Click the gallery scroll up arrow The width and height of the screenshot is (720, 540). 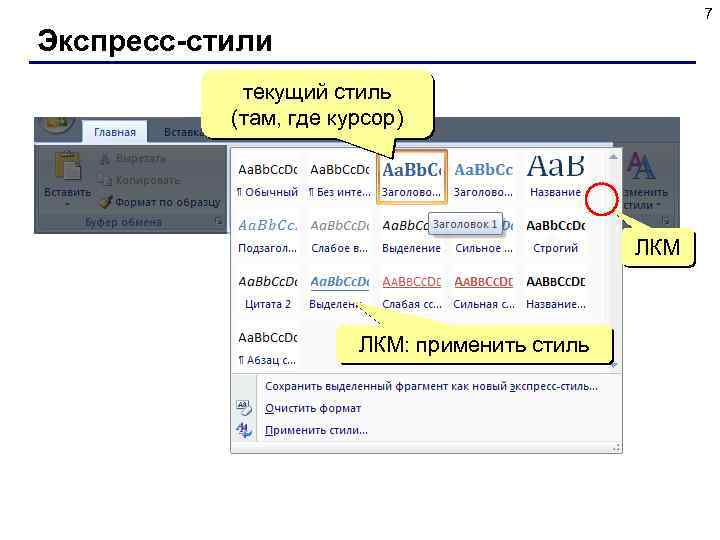pyautogui.click(x=613, y=157)
